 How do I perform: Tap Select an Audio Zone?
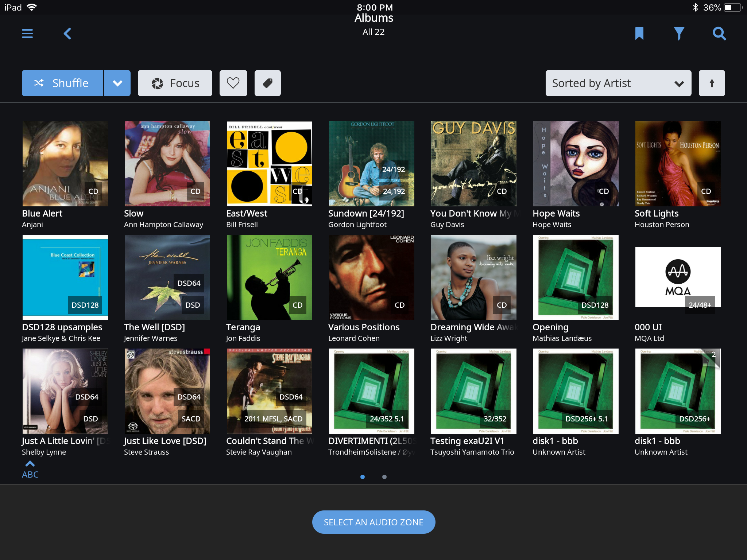click(x=374, y=522)
